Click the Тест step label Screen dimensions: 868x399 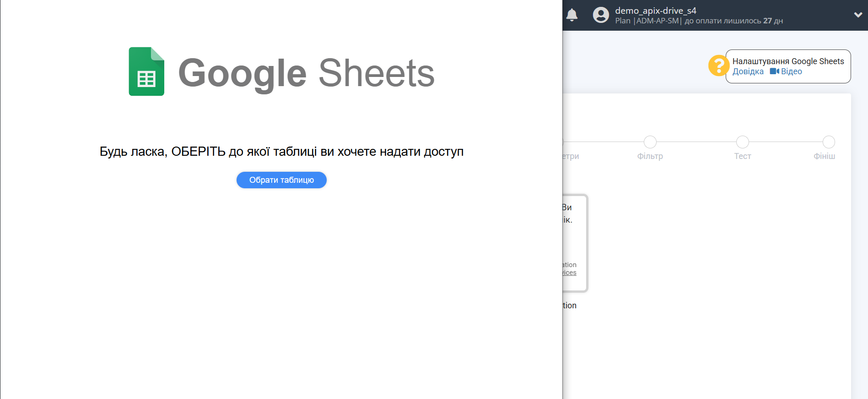(743, 156)
